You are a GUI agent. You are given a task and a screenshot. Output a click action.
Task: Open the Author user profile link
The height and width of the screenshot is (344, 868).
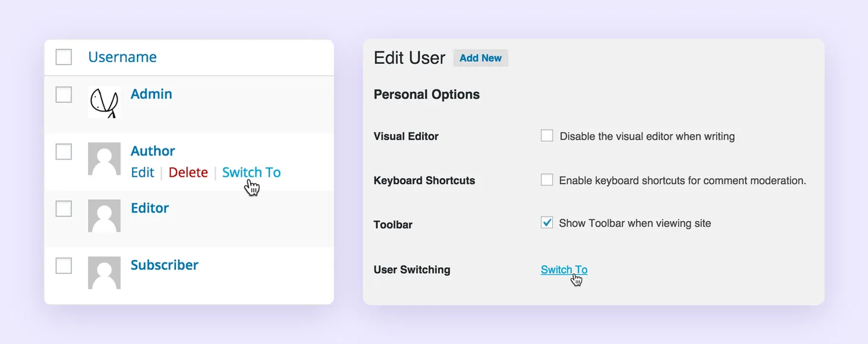(x=153, y=151)
